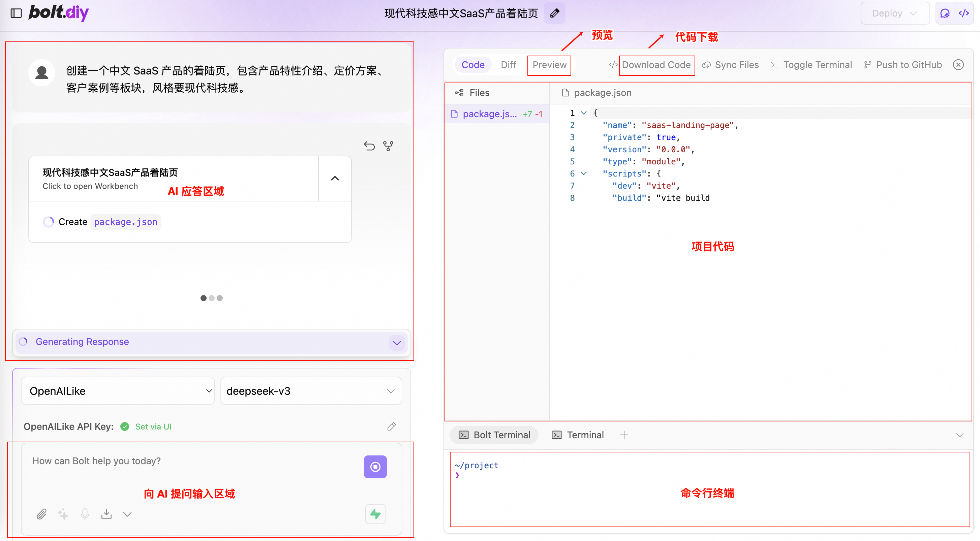The height and width of the screenshot is (541, 980).
Task: Toggle the workbench code view icon
Action: pyautogui.click(x=963, y=13)
